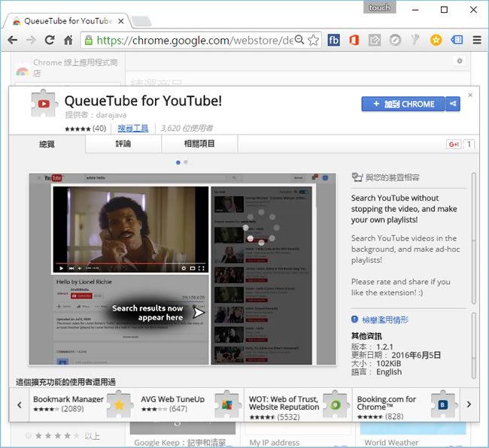Open Booking.com for Chrome related extension

tap(406, 404)
